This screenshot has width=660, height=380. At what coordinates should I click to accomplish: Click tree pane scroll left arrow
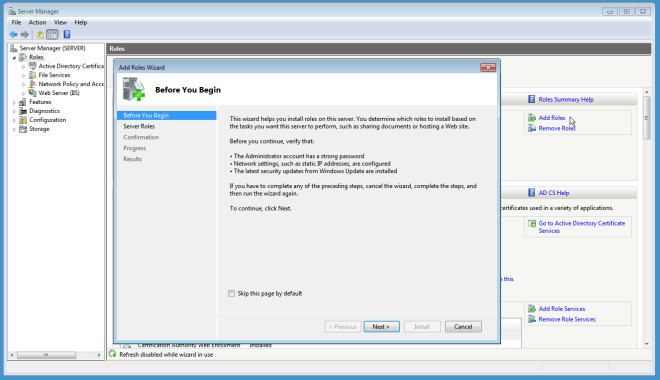[12, 355]
